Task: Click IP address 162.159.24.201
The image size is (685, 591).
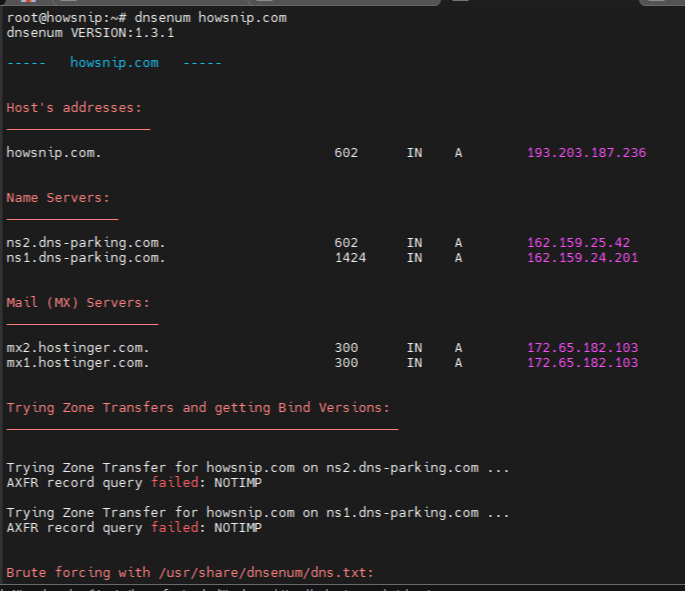Action: pyautogui.click(x=582, y=258)
